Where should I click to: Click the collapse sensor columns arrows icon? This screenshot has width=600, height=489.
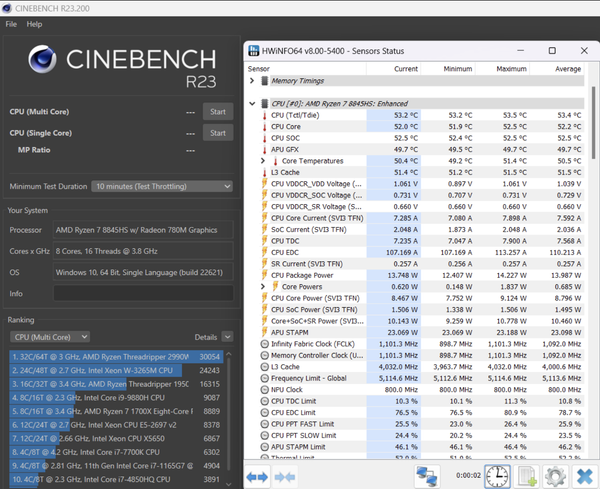coord(285,477)
